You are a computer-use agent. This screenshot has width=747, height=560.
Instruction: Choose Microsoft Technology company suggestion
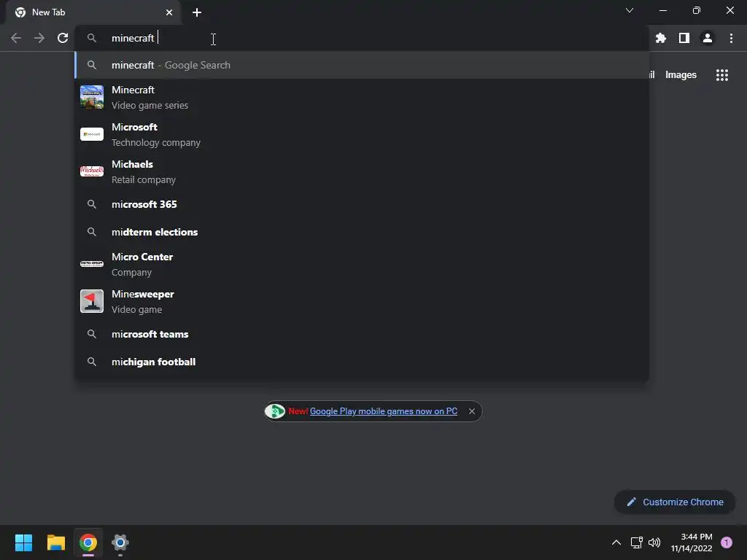point(362,134)
